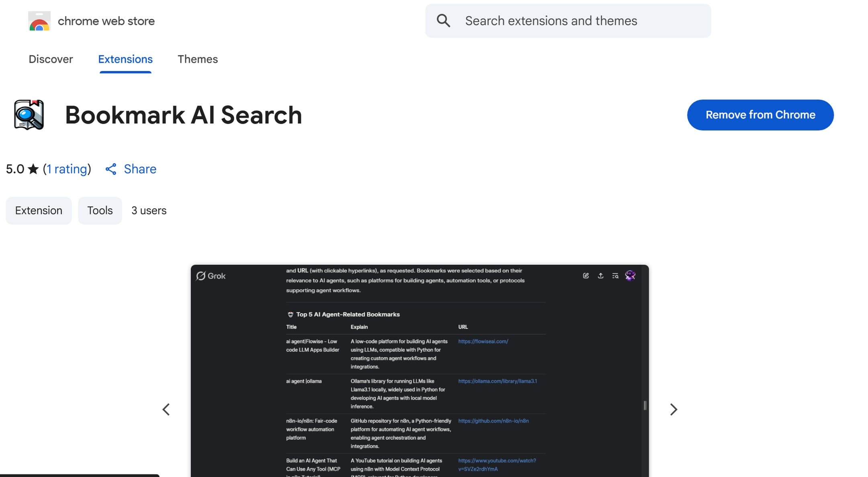868x477 pixels.
Task: Select the Extension category chip
Action: (39, 210)
